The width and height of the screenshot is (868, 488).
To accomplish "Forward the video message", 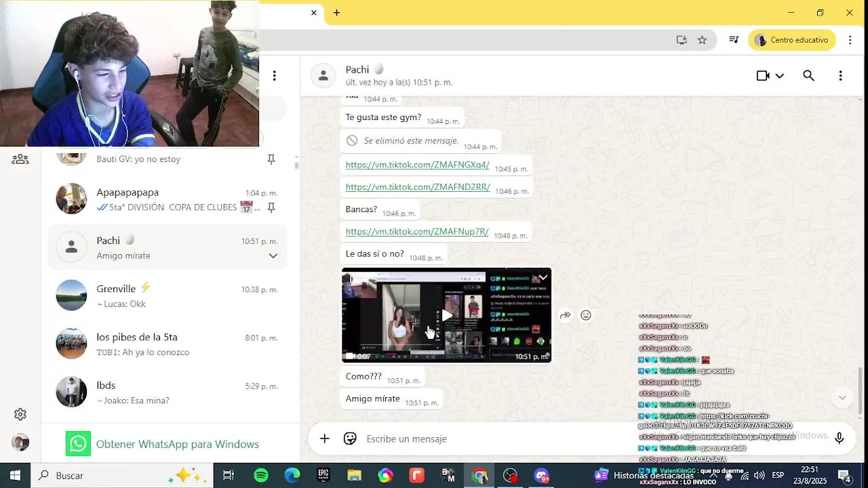I will tap(565, 315).
